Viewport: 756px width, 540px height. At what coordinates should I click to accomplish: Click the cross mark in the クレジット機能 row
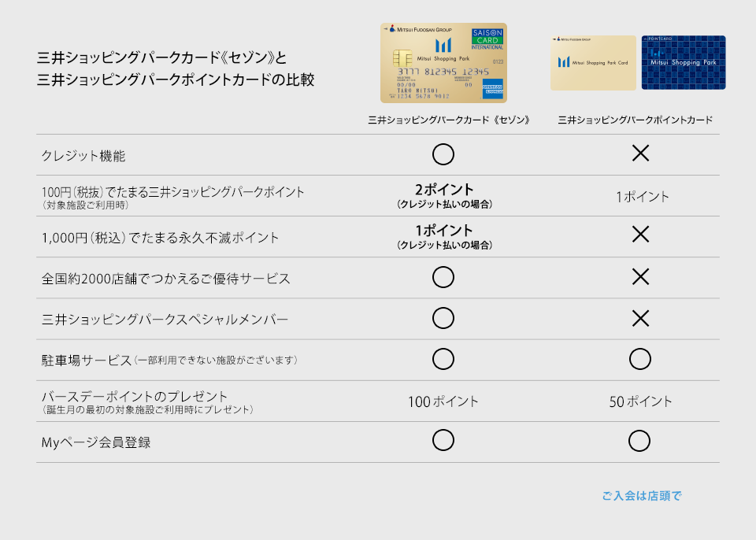(x=640, y=154)
